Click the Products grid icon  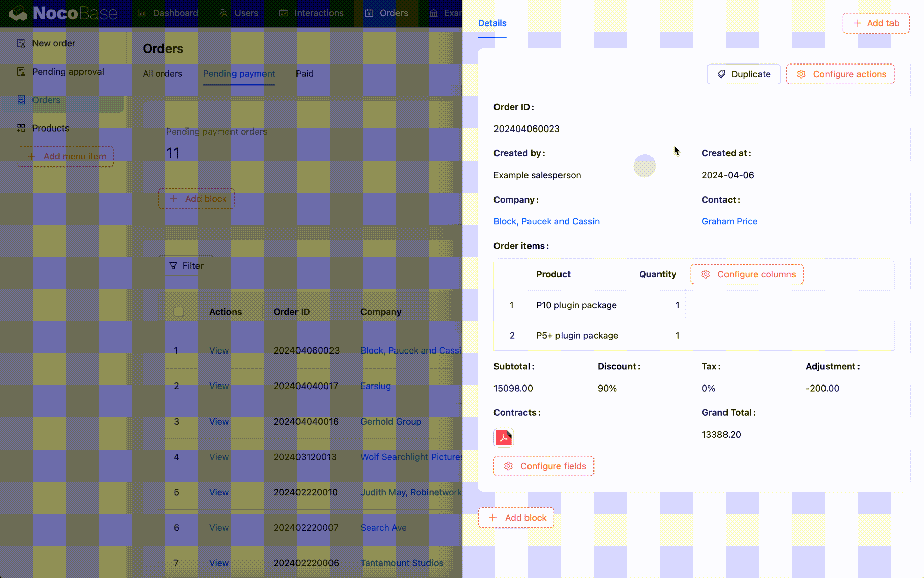[21, 129]
